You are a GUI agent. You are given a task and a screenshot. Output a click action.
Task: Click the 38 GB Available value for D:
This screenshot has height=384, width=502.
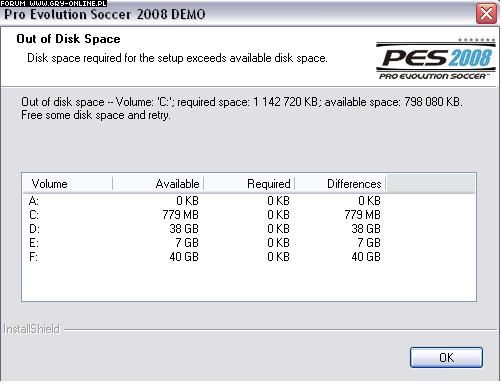pos(184,229)
